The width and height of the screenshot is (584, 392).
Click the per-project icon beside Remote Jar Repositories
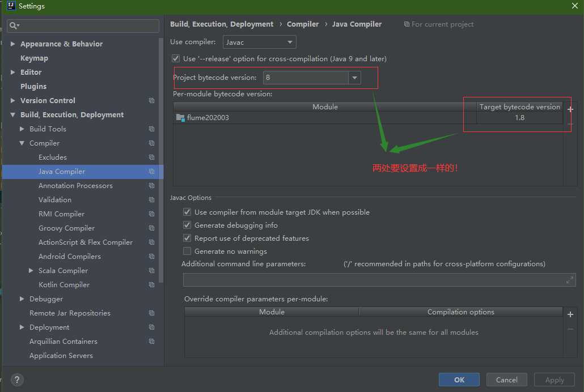pos(151,313)
